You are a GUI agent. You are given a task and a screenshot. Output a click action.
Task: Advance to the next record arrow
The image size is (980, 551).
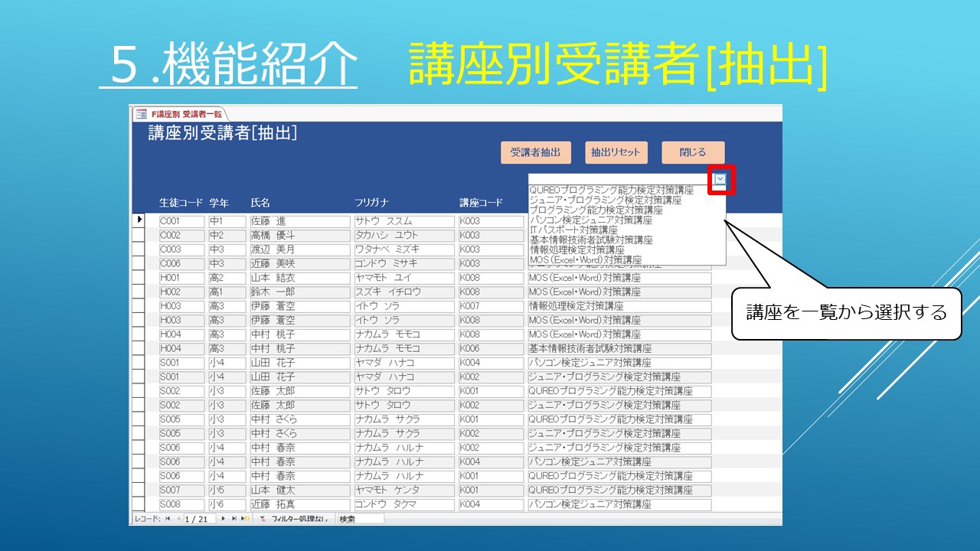pos(223,519)
